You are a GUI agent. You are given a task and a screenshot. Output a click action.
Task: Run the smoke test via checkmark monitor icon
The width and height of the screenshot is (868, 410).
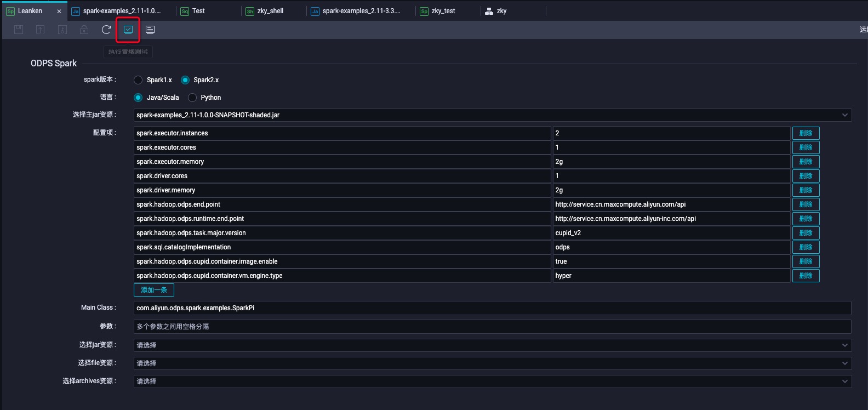pyautogui.click(x=128, y=30)
